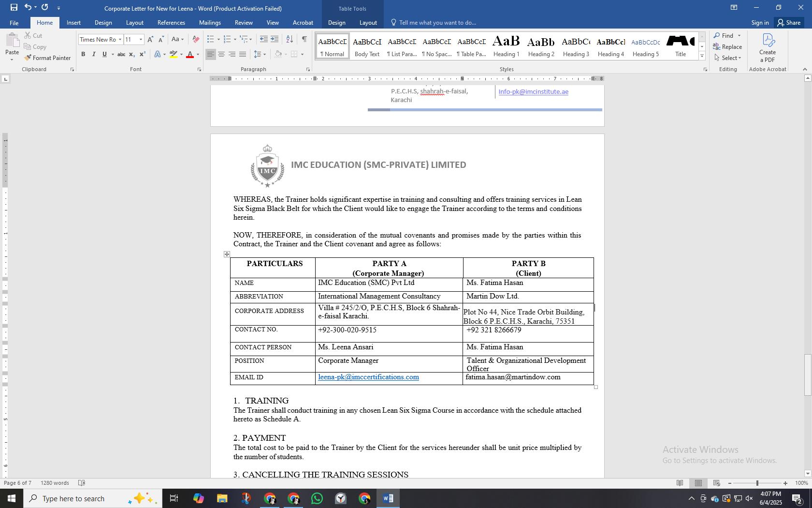Apply strikethrough formatting
Image resolution: width=812 pixels, height=508 pixels.
(121, 54)
